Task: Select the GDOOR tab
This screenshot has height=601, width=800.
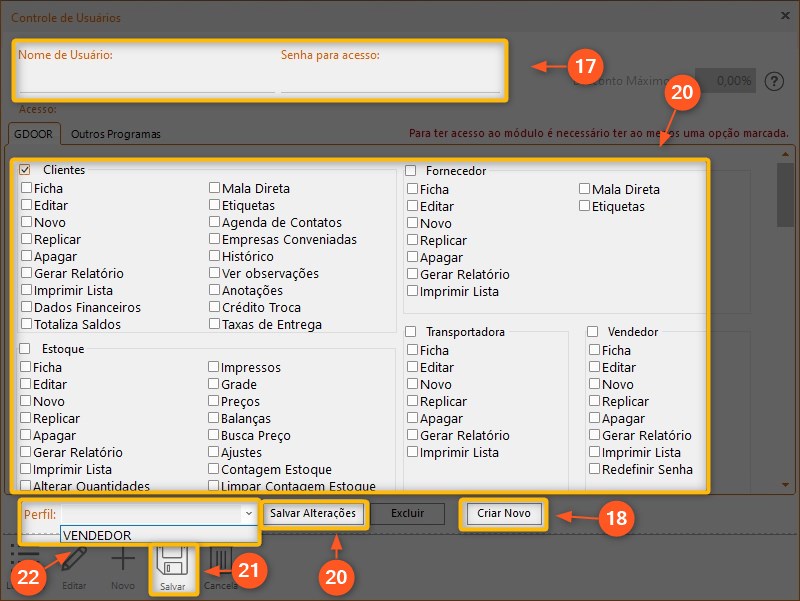Action: click(35, 134)
